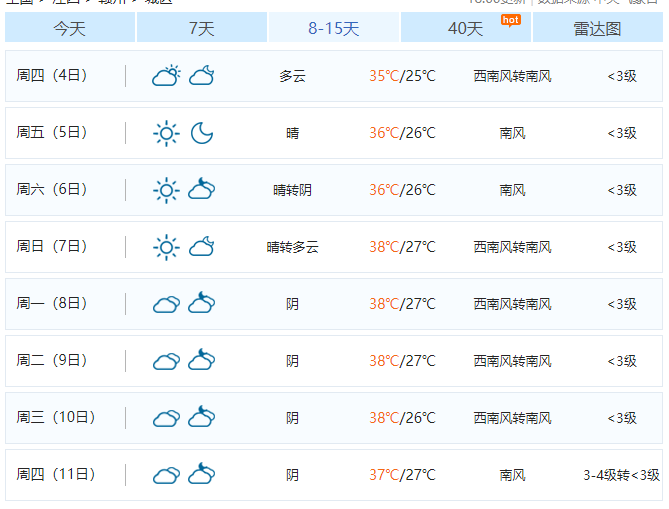Viewport: 669px width, 509px height.
Task: Click the temperature 36℃/26℃ for 周五
Action: coord(402,133)
